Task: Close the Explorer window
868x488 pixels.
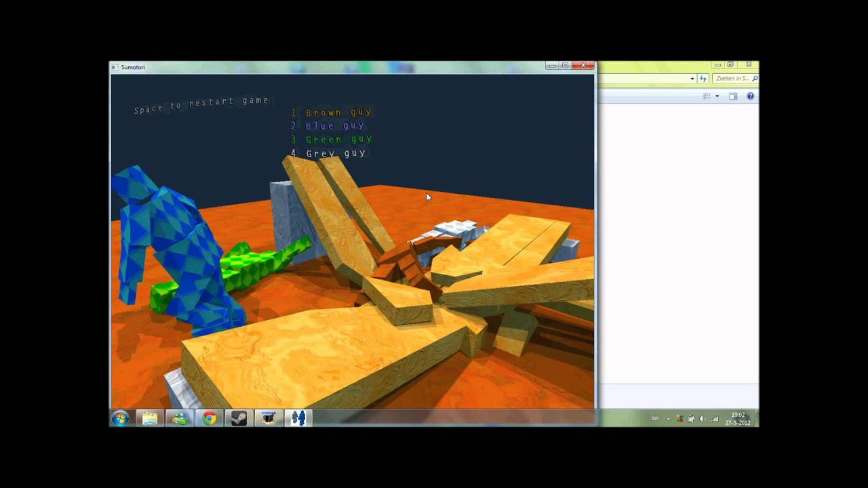Action: pyautogui.click(x=749, y=64)
